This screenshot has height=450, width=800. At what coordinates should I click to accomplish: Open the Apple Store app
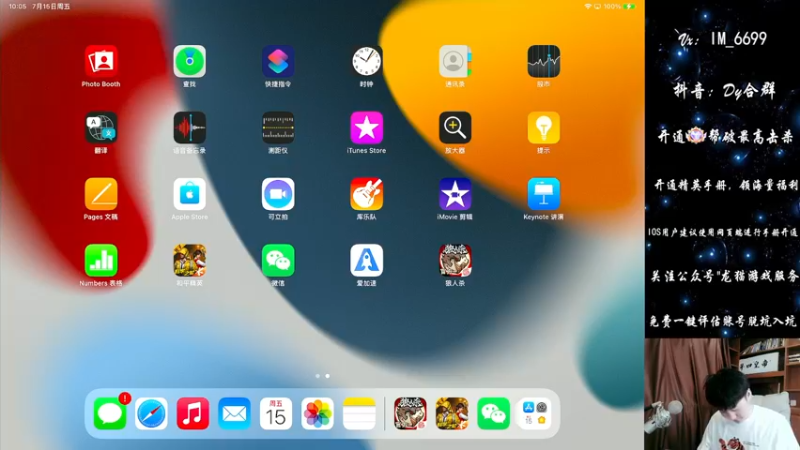pyautogui.click(x=189, y=194)
